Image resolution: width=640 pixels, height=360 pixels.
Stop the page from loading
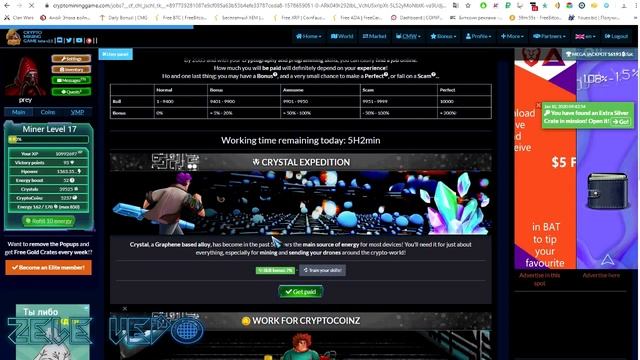(x=31, y=6)
